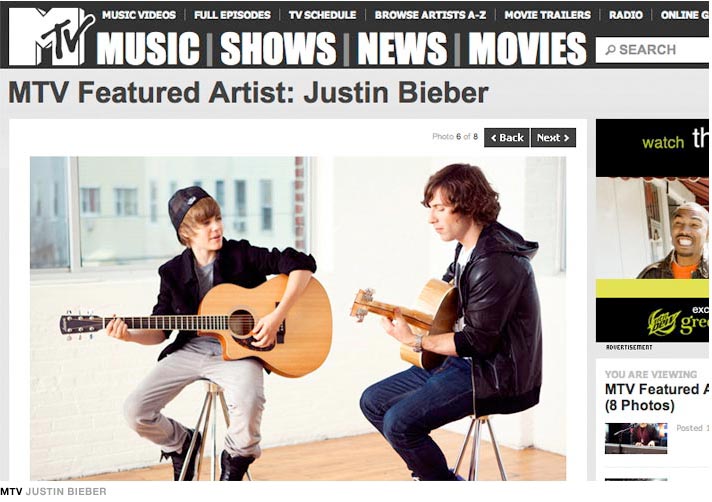
Task: Open Full Episodes in top navigation
Action: coord(232,15)
